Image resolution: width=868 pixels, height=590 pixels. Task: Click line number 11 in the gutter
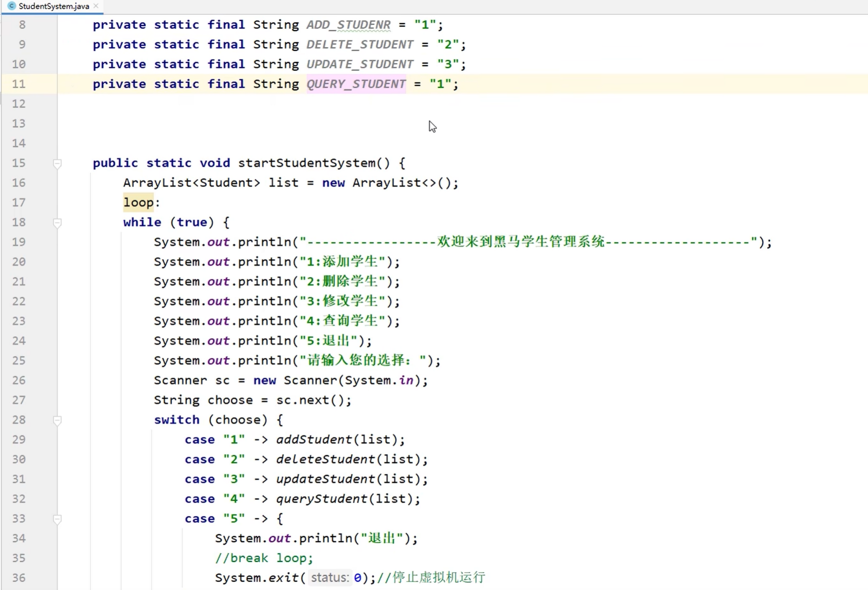point(19,84)
